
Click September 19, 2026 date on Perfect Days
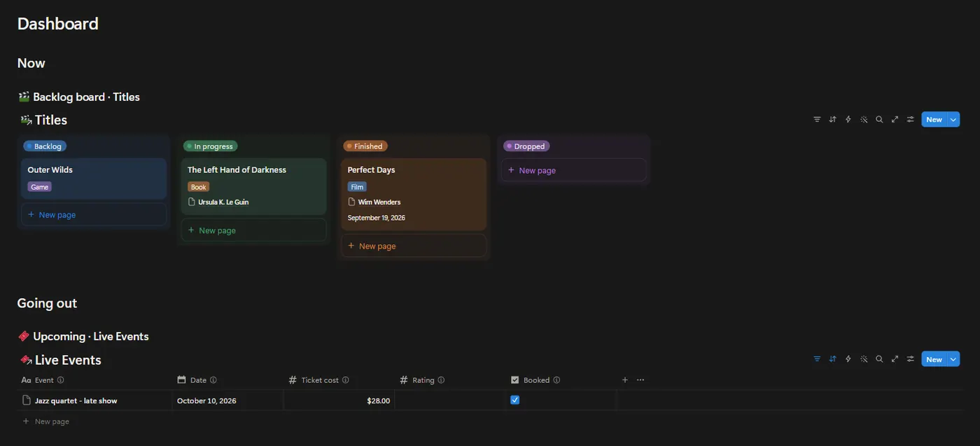[377, 218]
